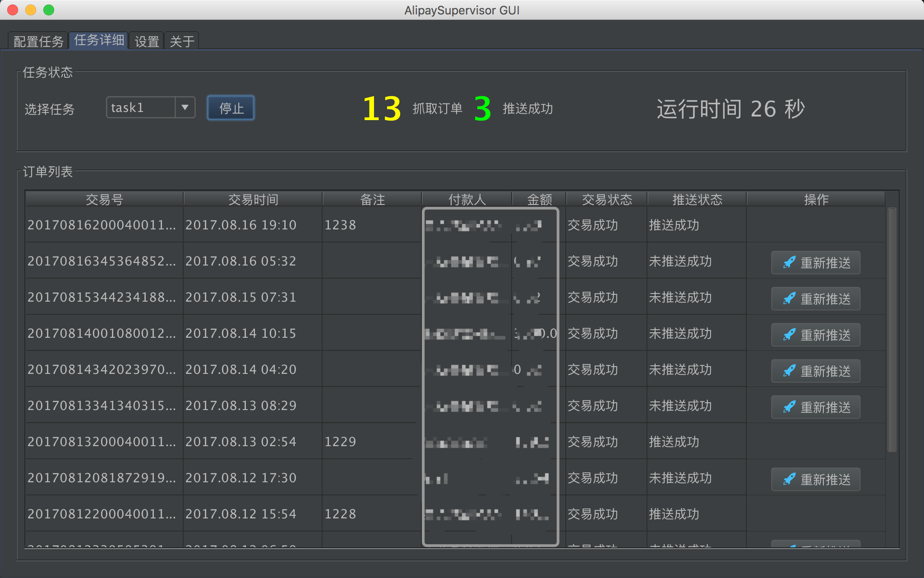Switch to the 配置任务 tab

(38, 42)
